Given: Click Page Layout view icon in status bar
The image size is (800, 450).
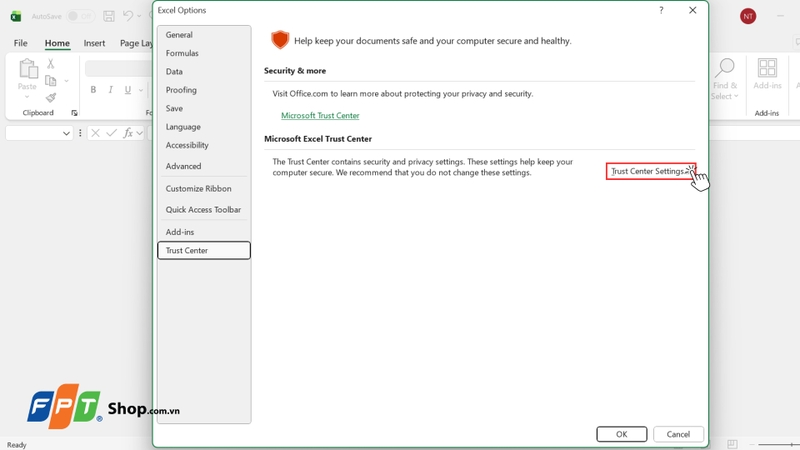Looking at the screenshot, I should 732,444.
